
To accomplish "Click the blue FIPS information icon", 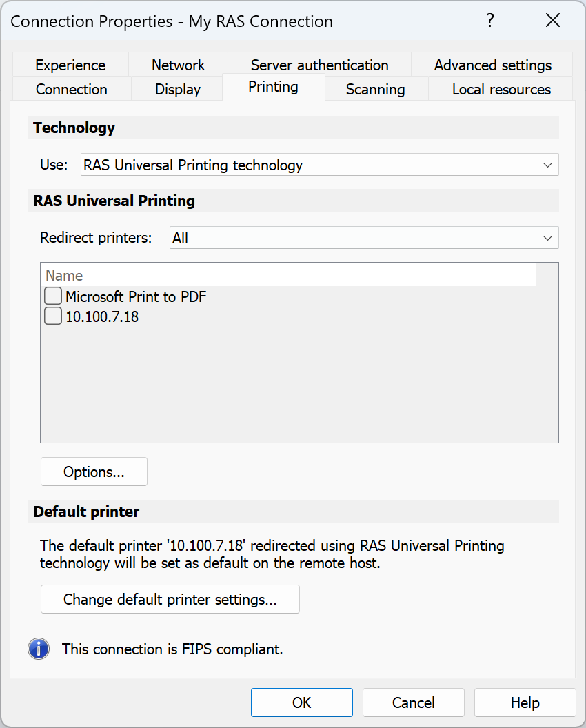I will [x=39, y=649].
